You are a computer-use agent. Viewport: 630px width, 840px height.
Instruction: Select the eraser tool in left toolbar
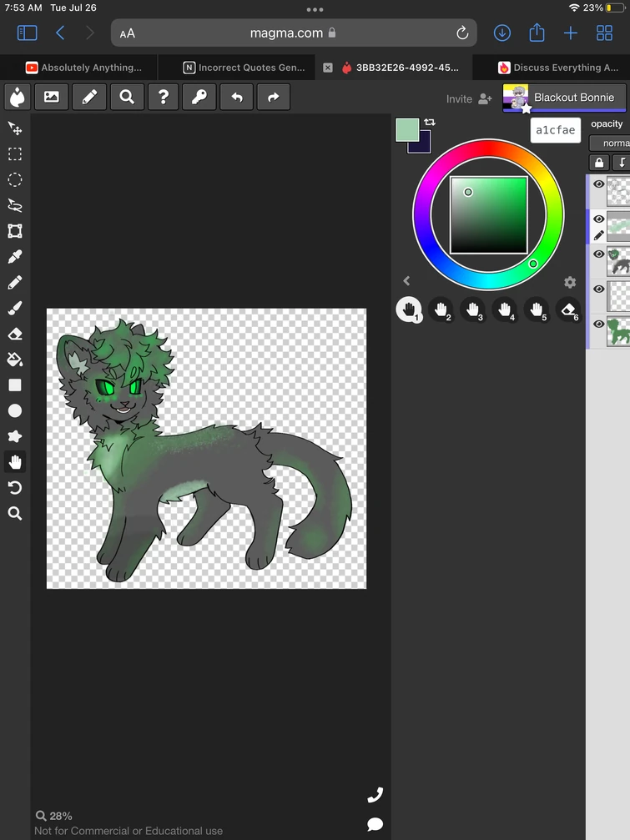click(15, 334)
